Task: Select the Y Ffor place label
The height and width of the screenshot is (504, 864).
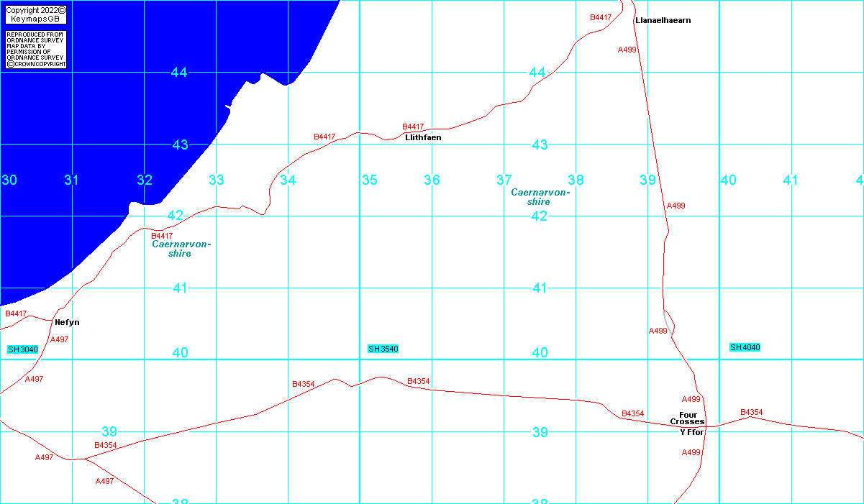Action: (x=691, y=433)
